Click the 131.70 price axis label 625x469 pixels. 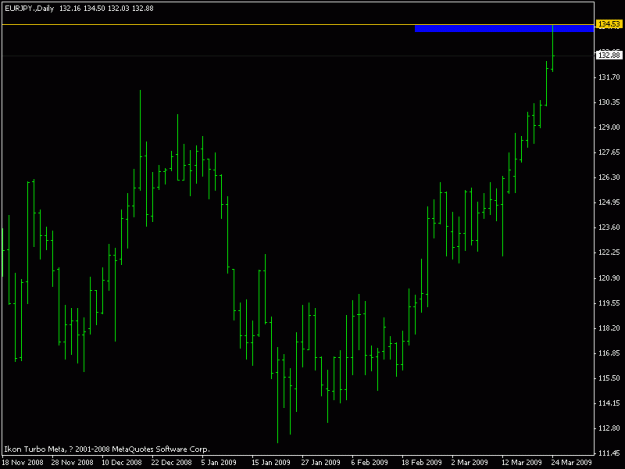[x=609, y=77]
